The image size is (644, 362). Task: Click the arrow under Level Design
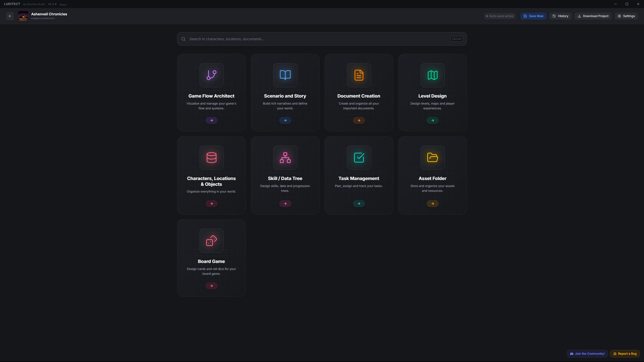[432, 120]
